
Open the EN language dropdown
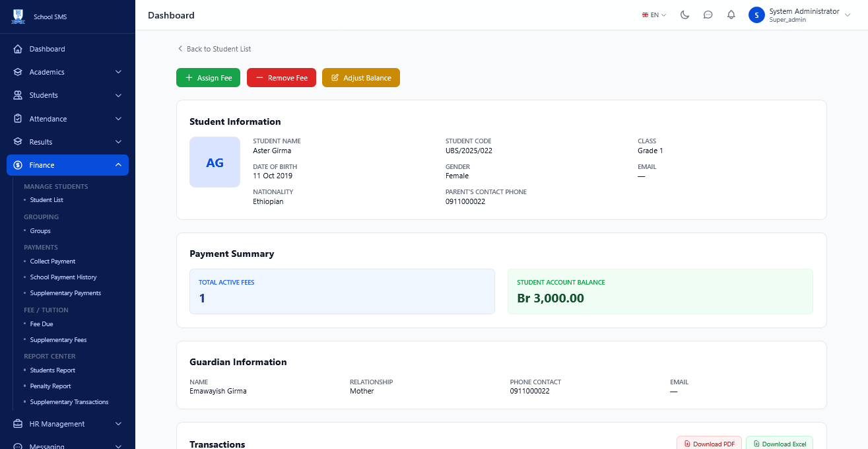654,15
